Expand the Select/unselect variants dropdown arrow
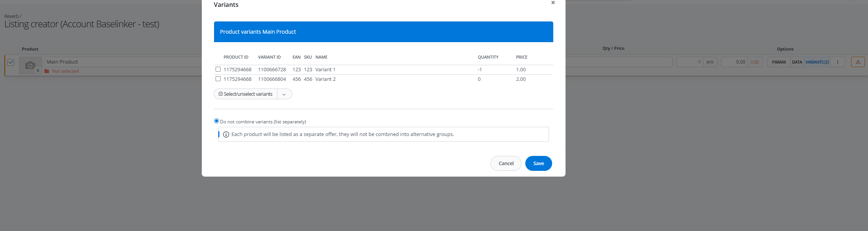 pyautogui.click(x=284, y=94)
